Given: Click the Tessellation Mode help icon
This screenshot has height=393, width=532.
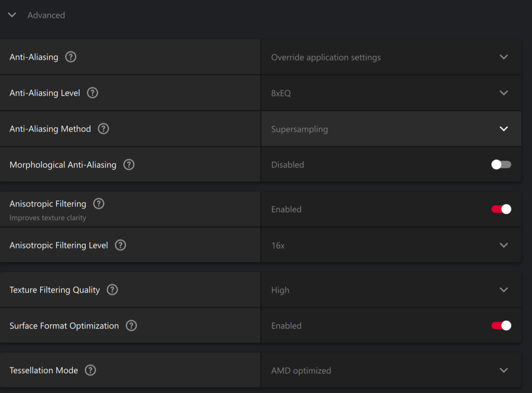Looking at the screenshot, I should [90, 370].
